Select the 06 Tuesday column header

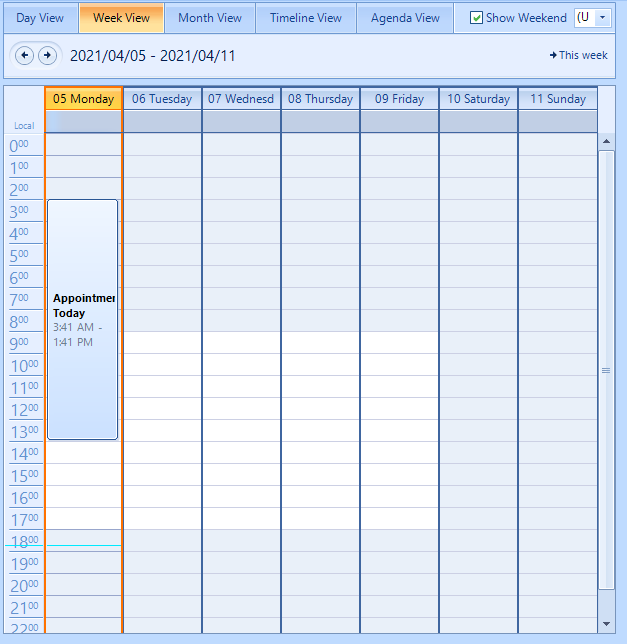click(x=162, y=99)
